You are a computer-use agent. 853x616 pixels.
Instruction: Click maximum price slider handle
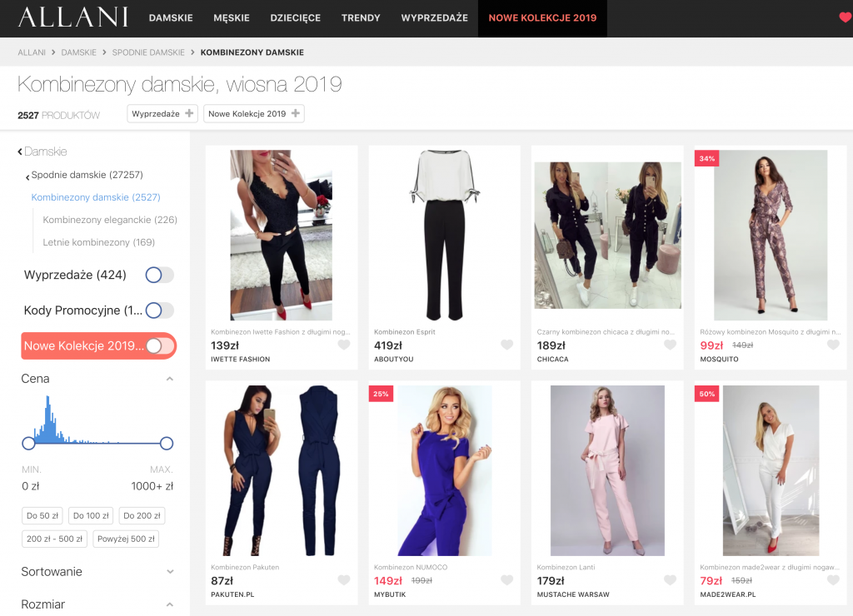(167, 443)
